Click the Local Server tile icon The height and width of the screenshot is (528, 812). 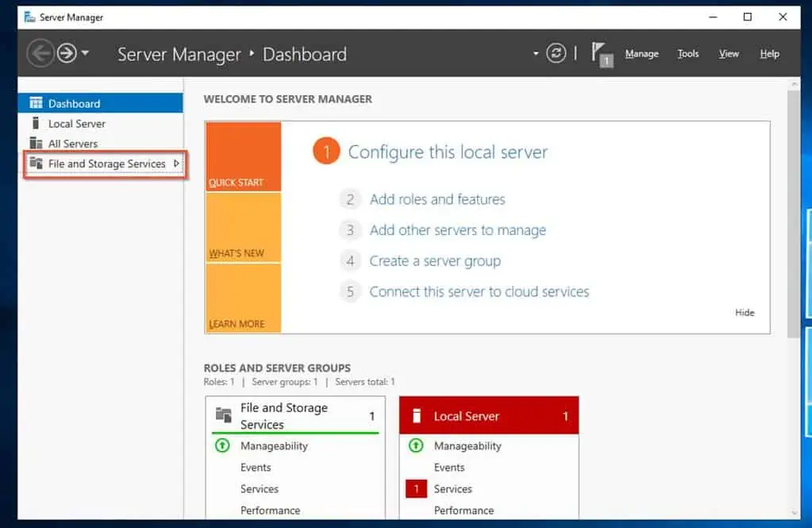pyautogui.click(x=417, y=415)
